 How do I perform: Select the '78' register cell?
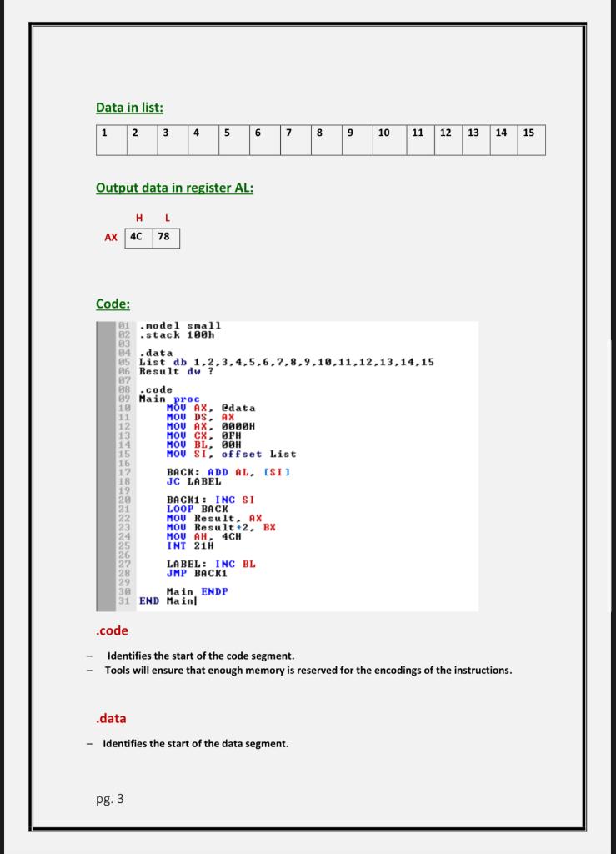166,238
